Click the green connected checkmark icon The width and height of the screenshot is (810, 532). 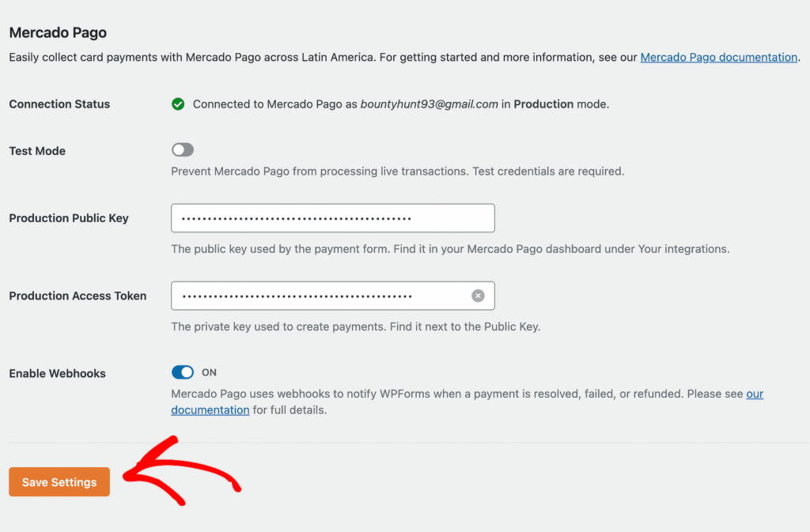pyautogui.click(x=178, y=104)
